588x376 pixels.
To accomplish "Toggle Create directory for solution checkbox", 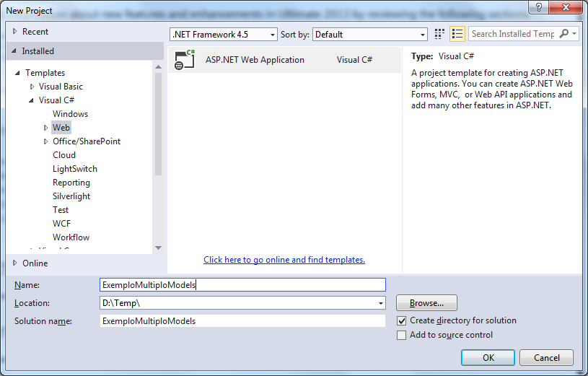I will tap(401, 321).
